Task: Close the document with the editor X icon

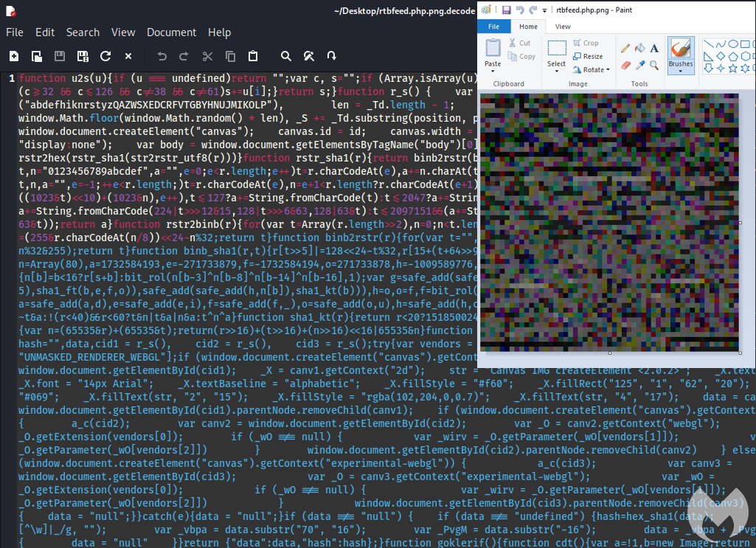Action: [128, 56]
